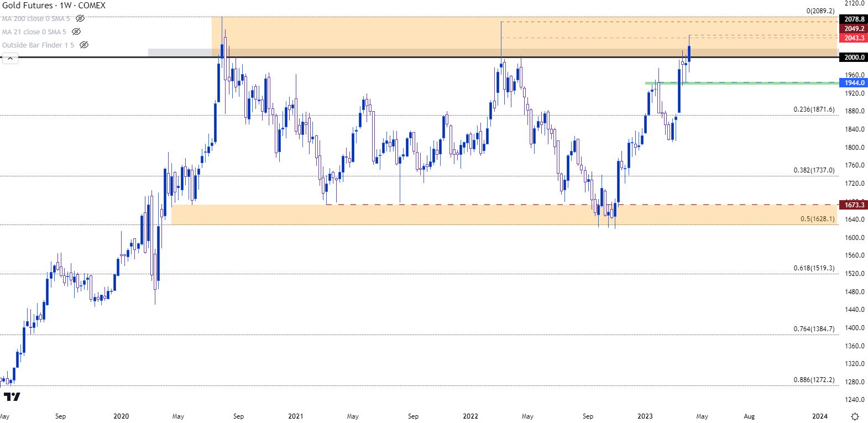Select the MA 21 close indicator label
Image resolution: width=868 pixels, height=423 pixels.
tap(34, 32)
